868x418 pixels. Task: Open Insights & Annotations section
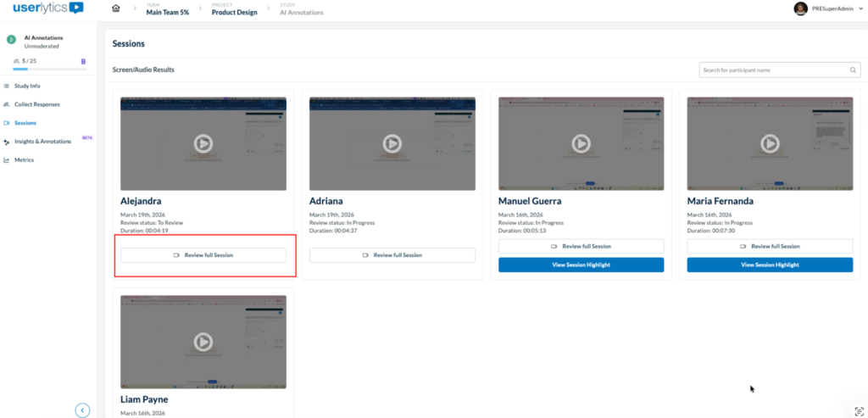[x=42, y=142]
